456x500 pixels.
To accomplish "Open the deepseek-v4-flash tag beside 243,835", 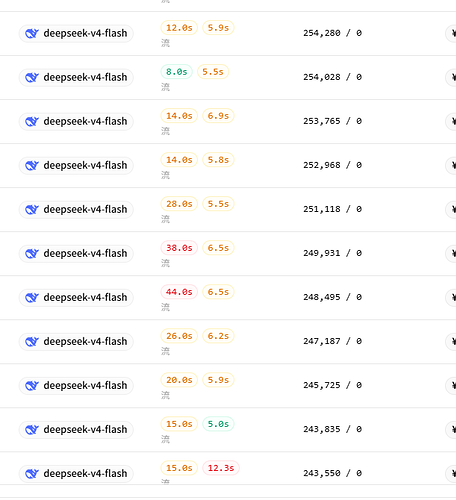I will 76,429.
